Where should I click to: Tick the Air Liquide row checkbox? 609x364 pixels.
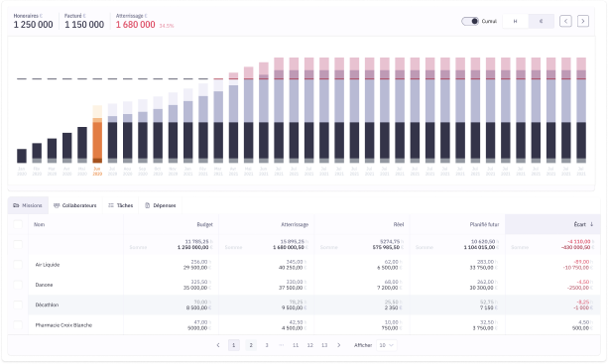pos(18,265)
